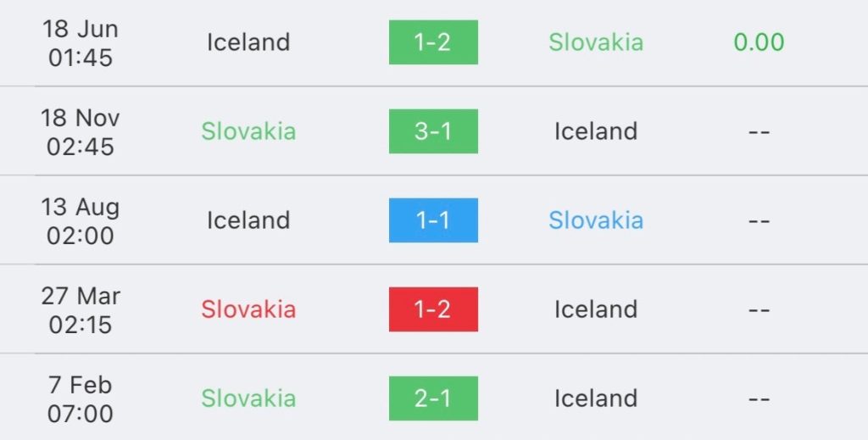Viewport: 868px width, 440px height.
Task: Select Iceland in the 18 Jun match
Action: point(248,42)
